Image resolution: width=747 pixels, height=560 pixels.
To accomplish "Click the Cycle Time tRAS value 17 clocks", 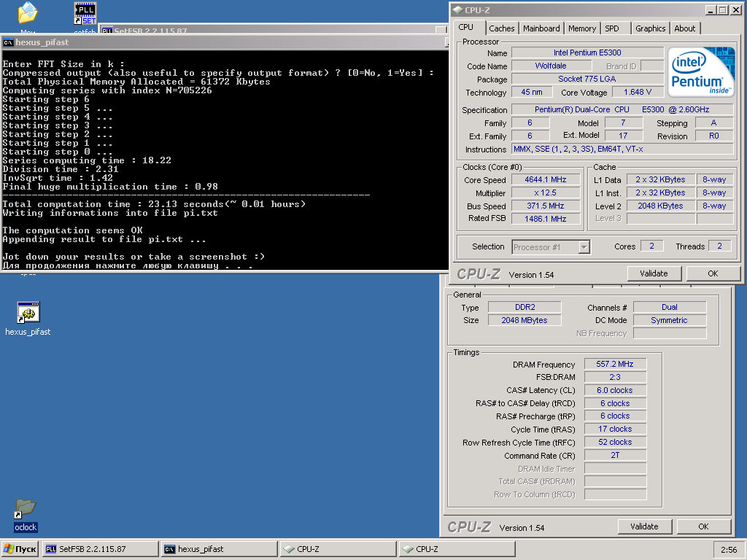I will tap(615, 429).
